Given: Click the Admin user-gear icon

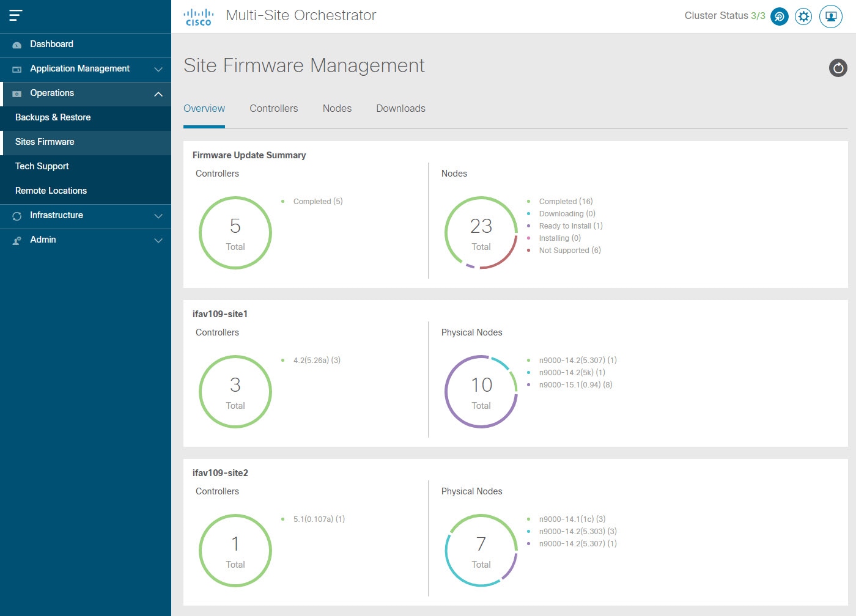Looking at the screenshot, I should 17,240.
